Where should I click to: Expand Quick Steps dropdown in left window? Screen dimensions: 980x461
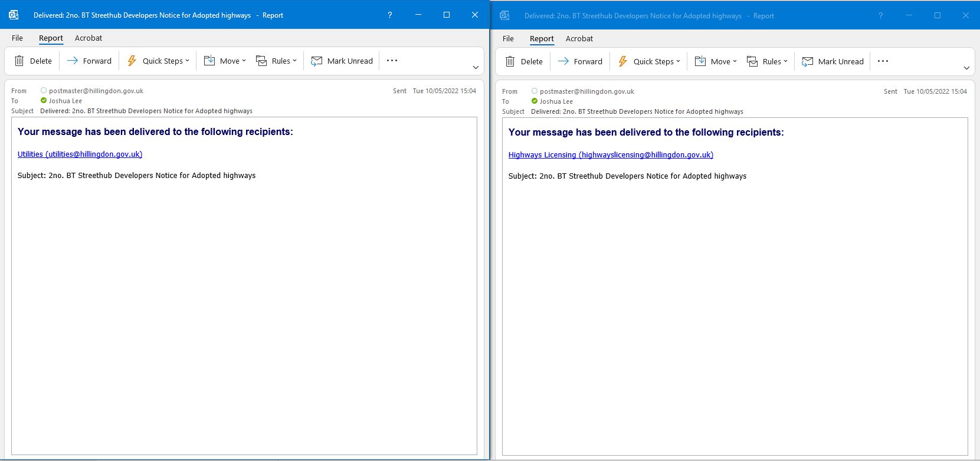pos(187,61)
